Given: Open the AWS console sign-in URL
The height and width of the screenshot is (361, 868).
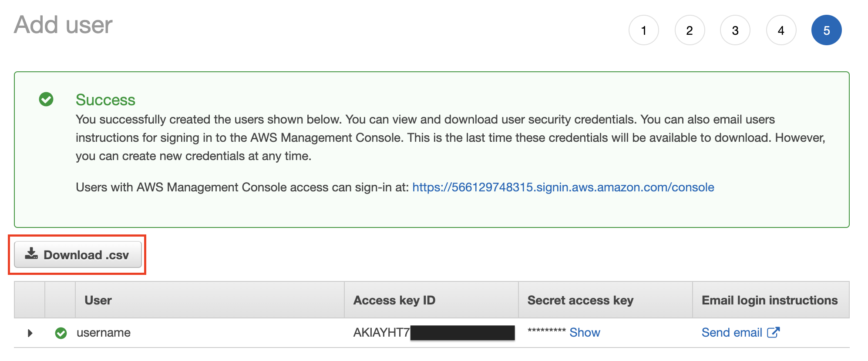Looking at the screenshot, I should pyautogui.click(x=563, y=187).
